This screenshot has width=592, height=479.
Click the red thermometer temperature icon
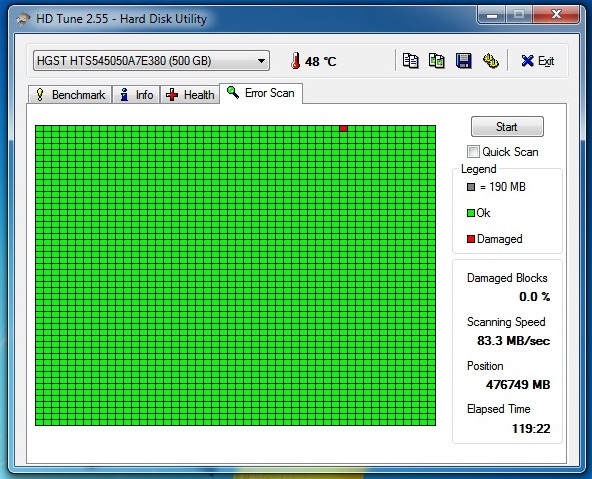(296, 61)
